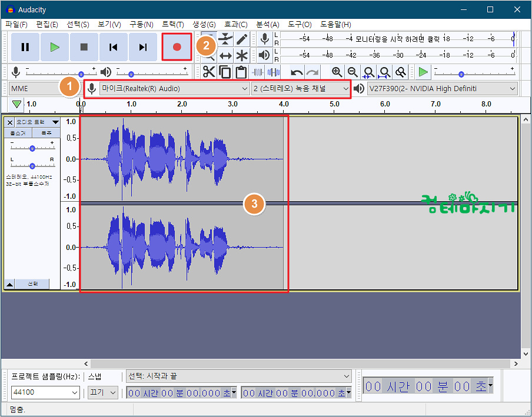532x417 pixels.
Task: Click the red Record button
Action: click(x=177, y=47)
